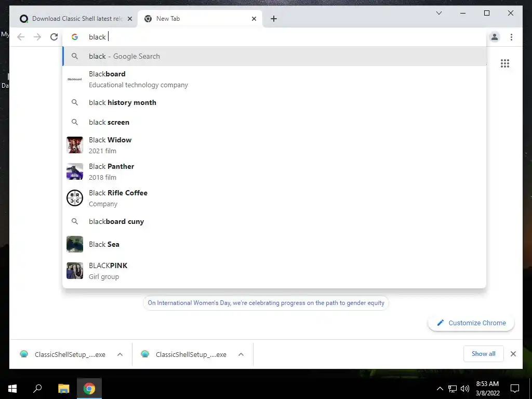
Task: Click magnifier icon beside 'black history month'
Action: pos(75,102)
